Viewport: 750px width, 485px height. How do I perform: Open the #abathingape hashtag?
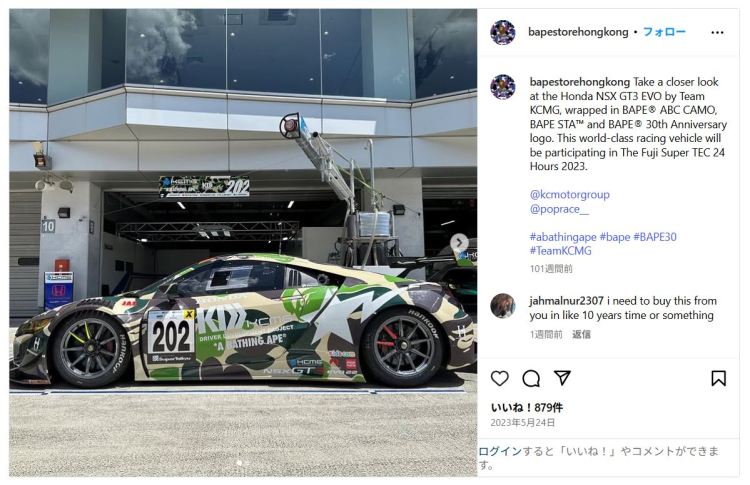click(x=563, y=237)
